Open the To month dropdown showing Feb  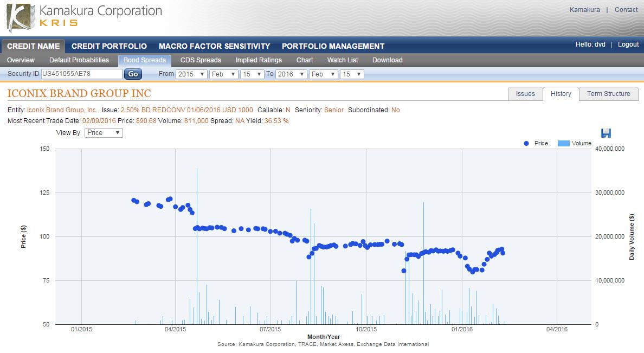tap(323, 74)
